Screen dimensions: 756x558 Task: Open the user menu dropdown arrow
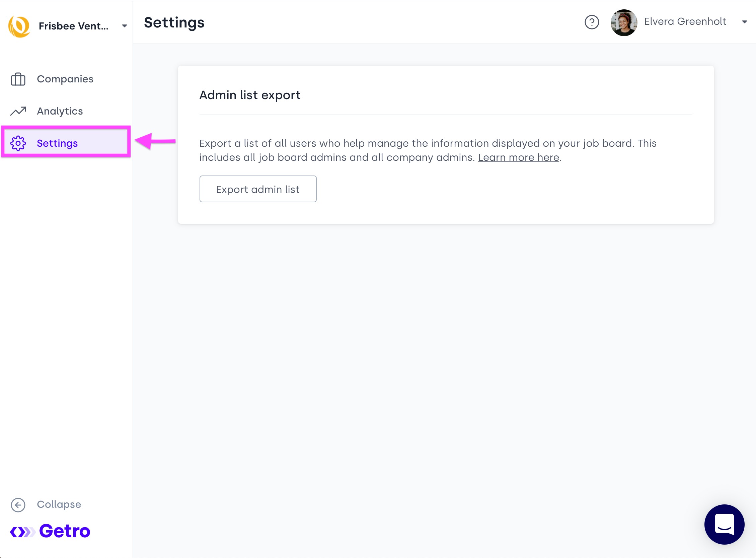pyautogui.click(x=744, y=22)
